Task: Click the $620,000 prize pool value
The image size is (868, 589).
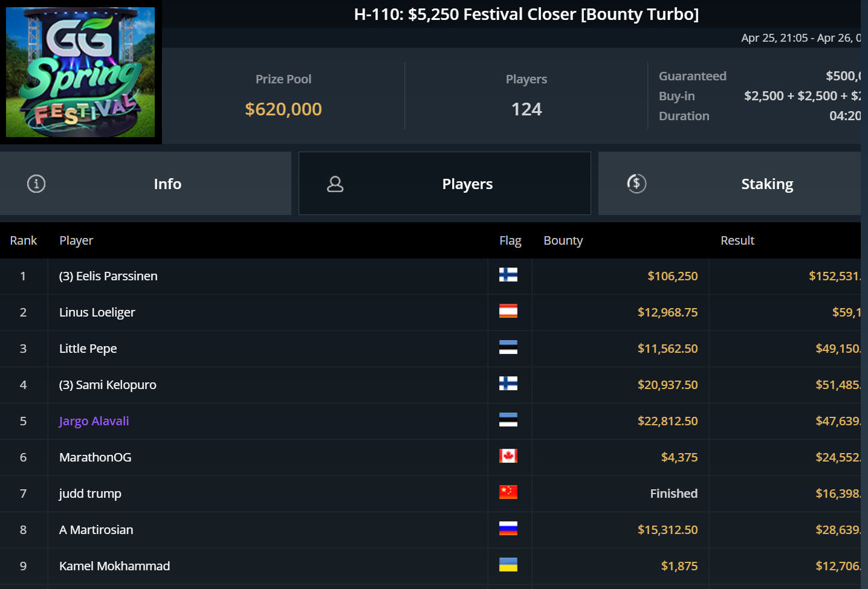Action: 283,109
